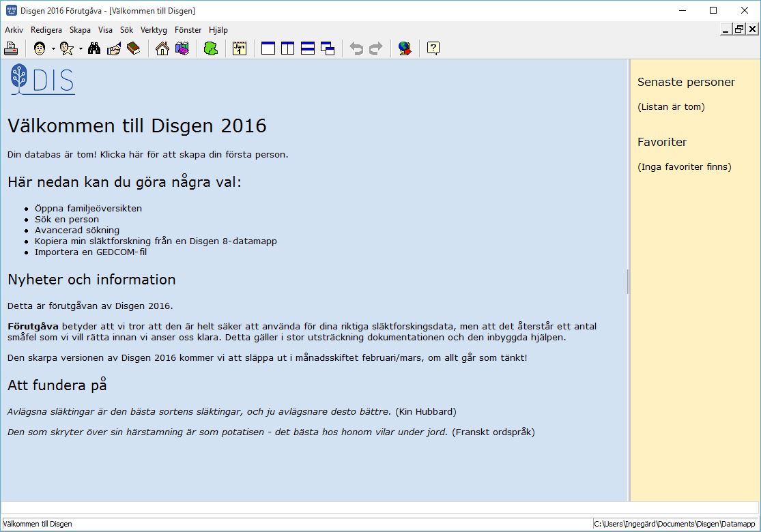Click the 'Franskt ordspråk' quote line
Image resolution: width=761 pixels, height=532 pixels.
pos(272,432)
